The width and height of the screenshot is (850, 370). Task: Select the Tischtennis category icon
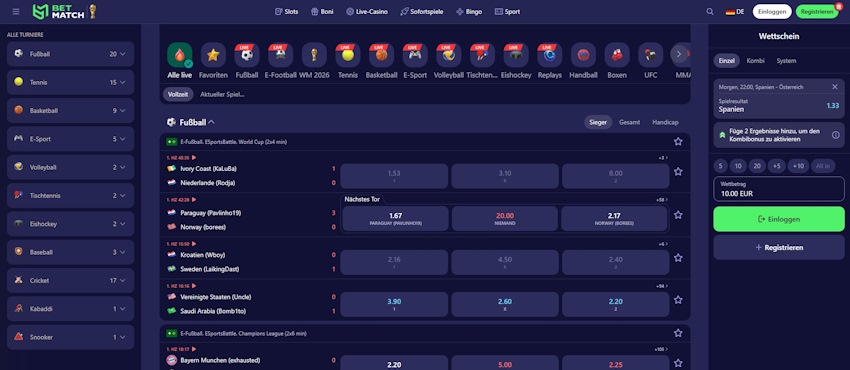point(482,55)
